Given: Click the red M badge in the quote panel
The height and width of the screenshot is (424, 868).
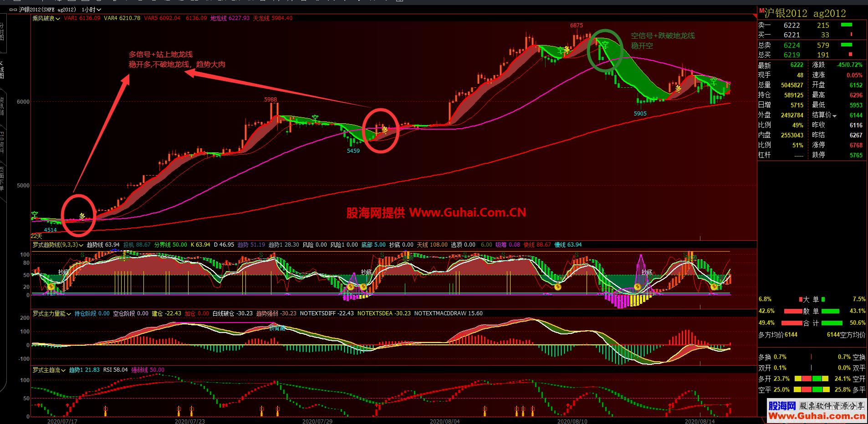Looking at the screenshot, I should click(x=761, y=10).
